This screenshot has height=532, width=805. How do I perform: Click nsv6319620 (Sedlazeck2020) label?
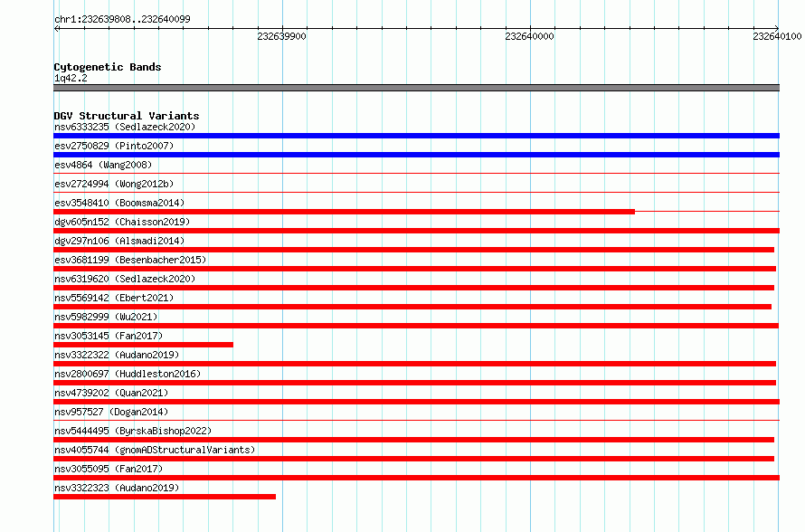tap(125, 279)
